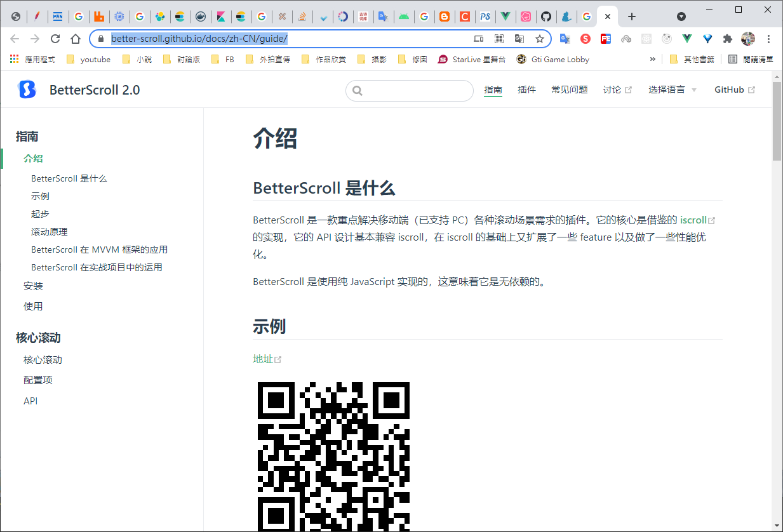Switch to the GitHub octocat browser tab

pyautogui.click(x=546, y=17)
